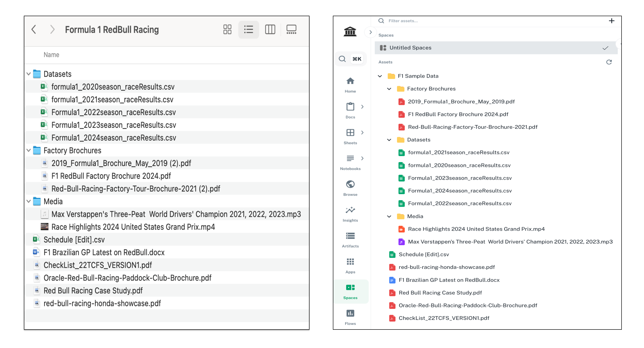Click the Filter assets search field

click(490, 21)
